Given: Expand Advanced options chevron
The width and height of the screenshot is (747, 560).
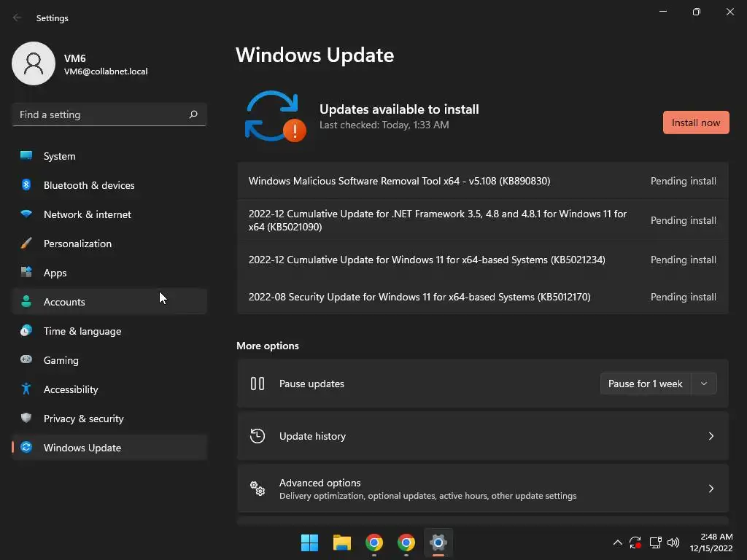Looking at the screenshot, I should (711, 488).
